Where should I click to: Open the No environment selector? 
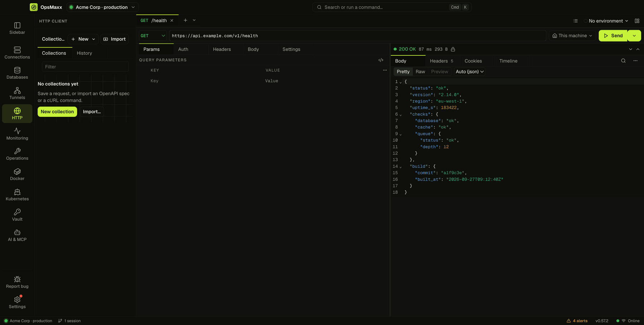(x=606, y=21)
